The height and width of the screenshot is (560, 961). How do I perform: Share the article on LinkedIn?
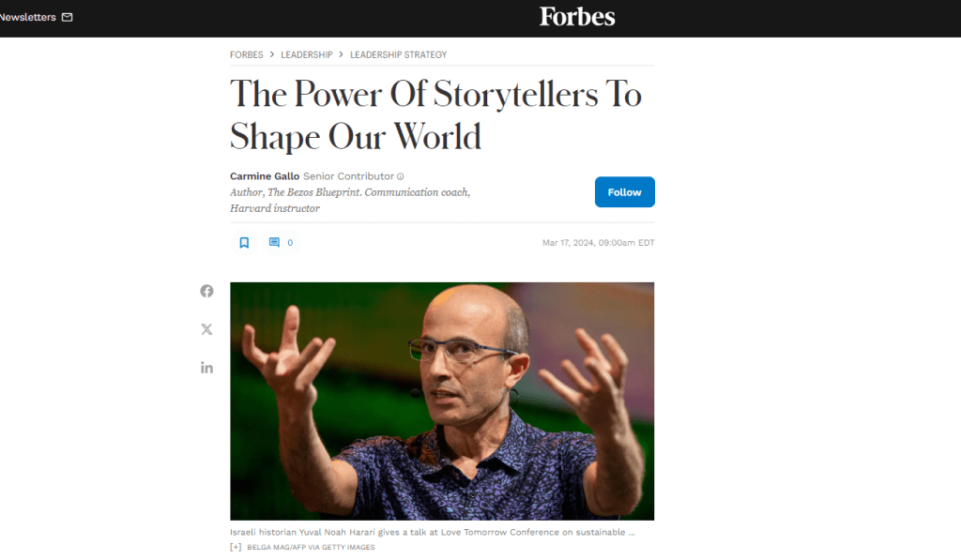pyautogui.click(x=206, y=368)
